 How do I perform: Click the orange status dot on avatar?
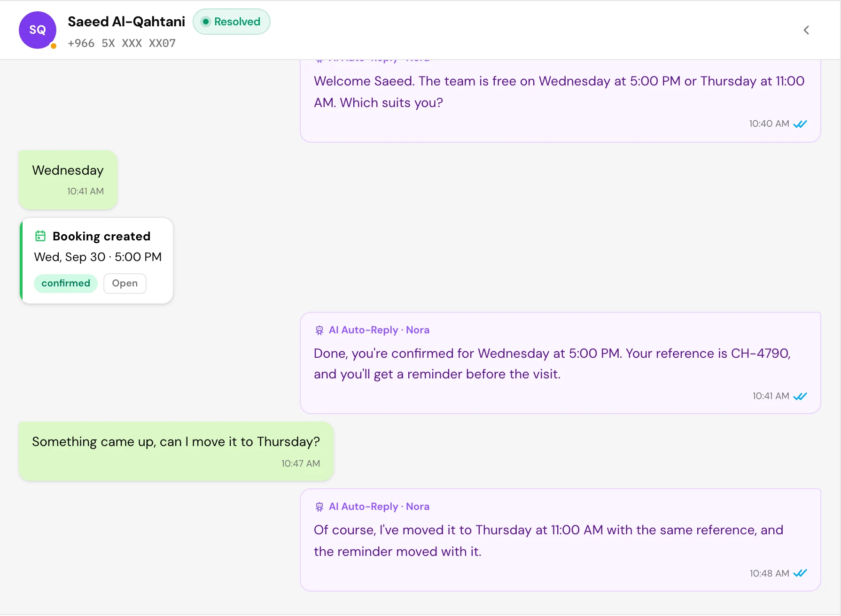(x=54, y=46)
